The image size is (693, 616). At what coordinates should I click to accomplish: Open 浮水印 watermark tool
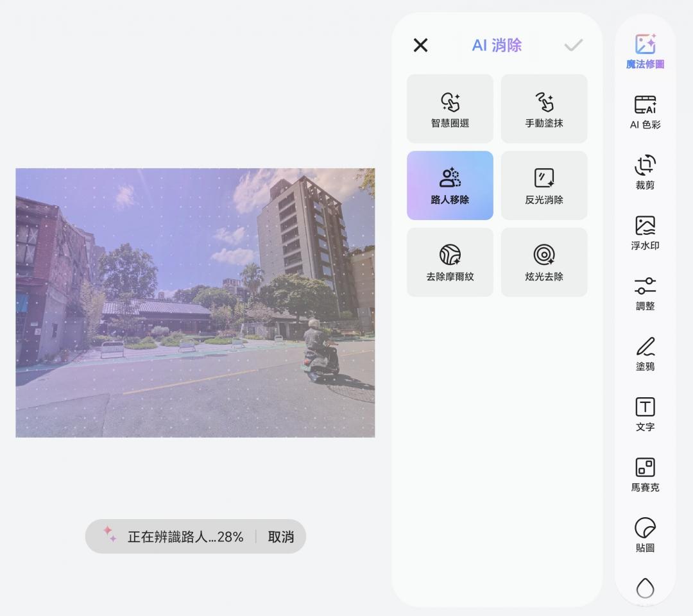tap(645, 233)
